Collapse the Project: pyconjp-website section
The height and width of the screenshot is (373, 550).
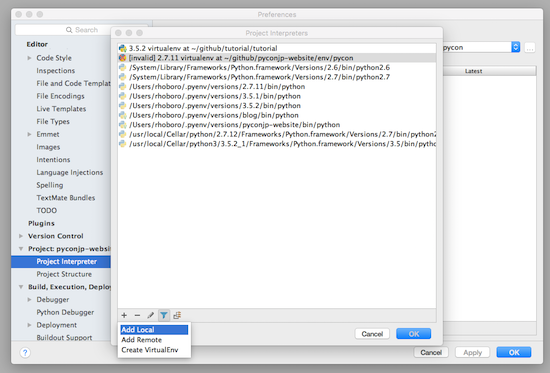pos(21,248)
